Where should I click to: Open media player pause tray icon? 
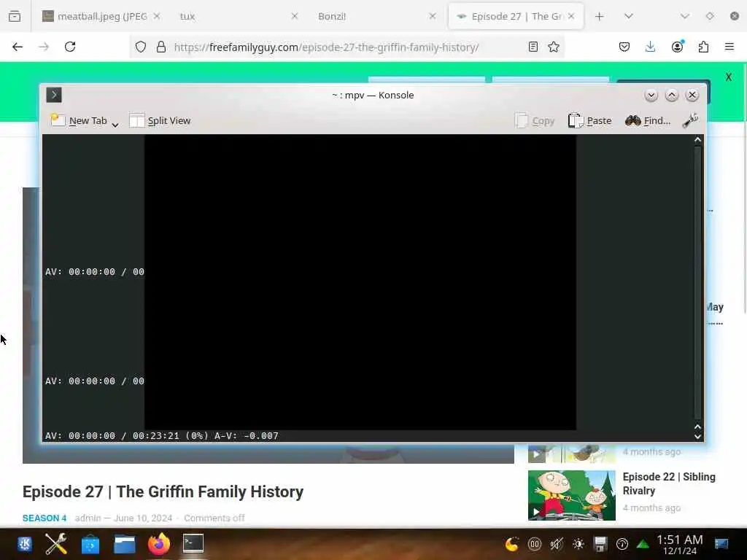tap(535, 543)
